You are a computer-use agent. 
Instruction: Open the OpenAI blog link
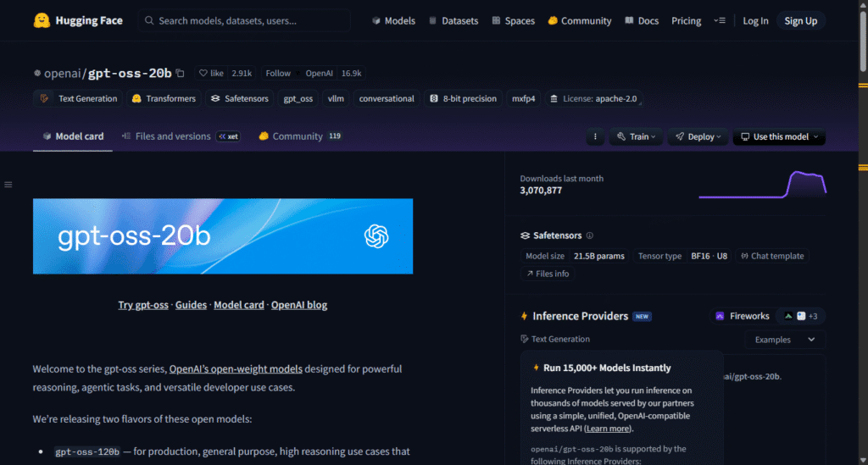click(x=299, y=305)
